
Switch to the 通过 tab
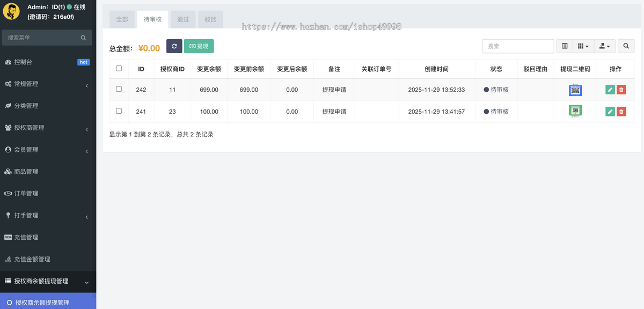tap(182, 19)
